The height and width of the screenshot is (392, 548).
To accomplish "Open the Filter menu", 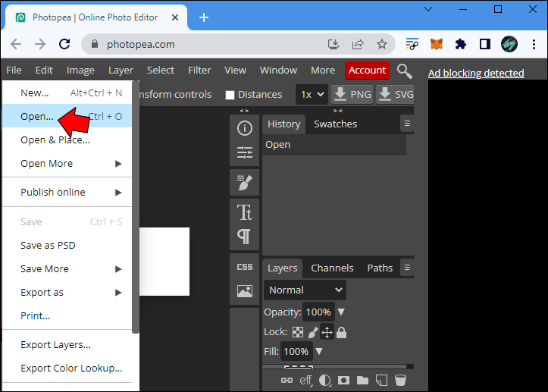I will click(x=199, y=70).
